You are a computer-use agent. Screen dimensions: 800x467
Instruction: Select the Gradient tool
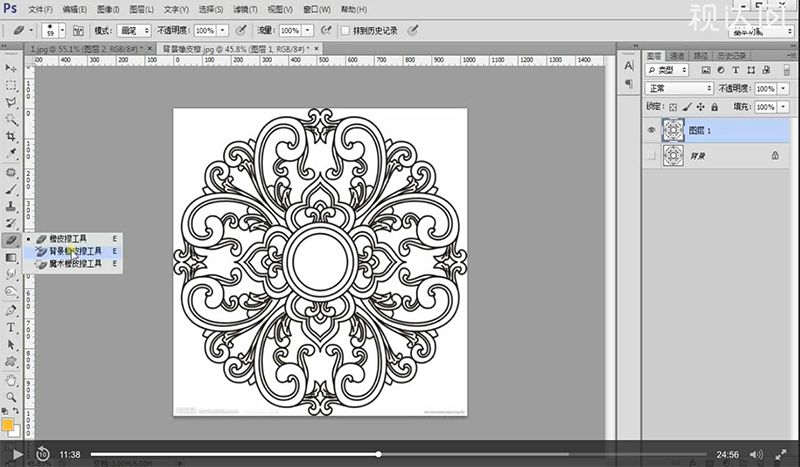click(x=11, y=258)
